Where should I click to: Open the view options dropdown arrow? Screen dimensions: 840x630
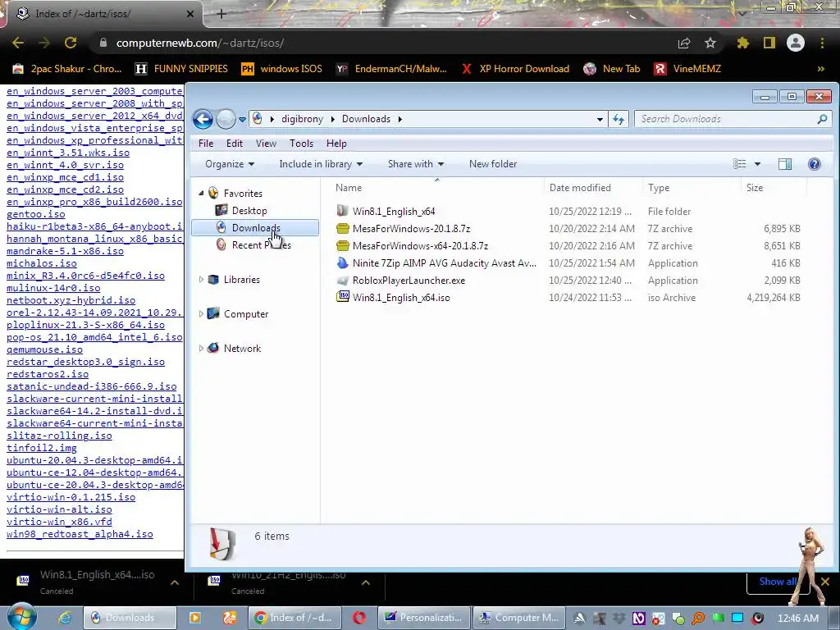pyautogui.click(x=757, y=164)
